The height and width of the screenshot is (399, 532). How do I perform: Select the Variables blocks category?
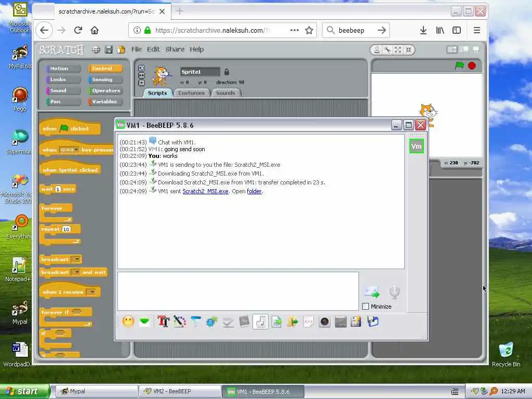coord(105,101)
